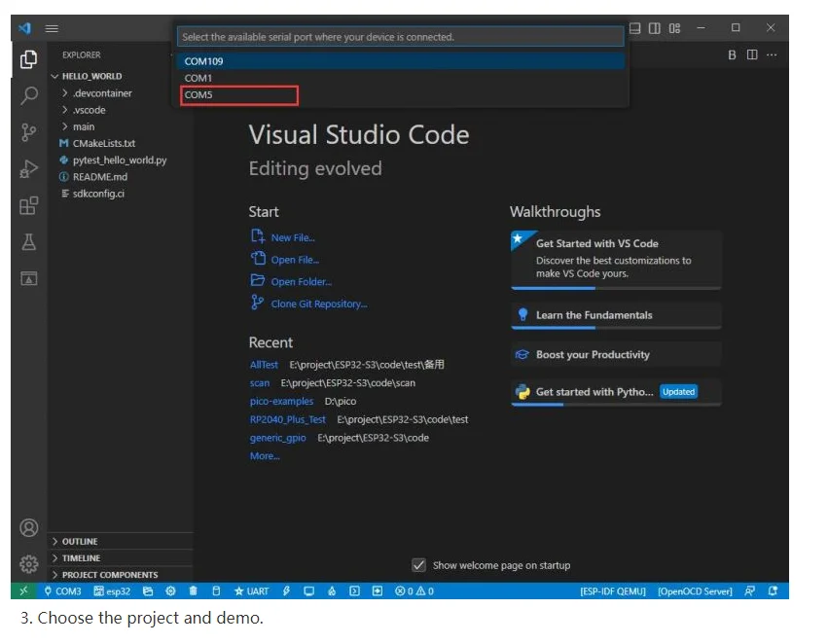Open the Search view in activity bar
The image size is (828, 644).
29,95
